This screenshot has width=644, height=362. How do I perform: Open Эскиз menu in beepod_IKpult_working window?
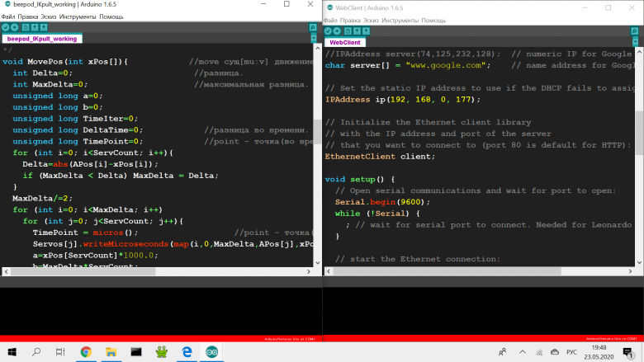(49, 16)
